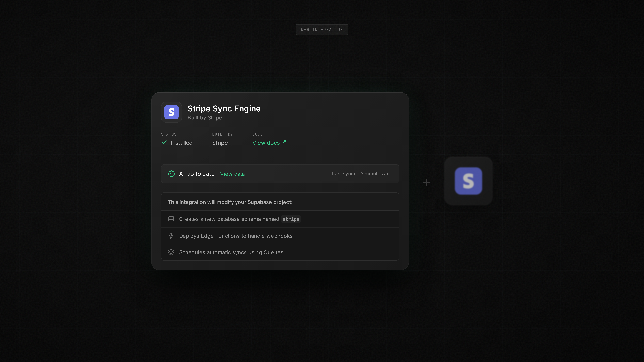Click the Built by Stripe subtitle
Viewport: 644px width, 362px height.
(x=204, y=118)
